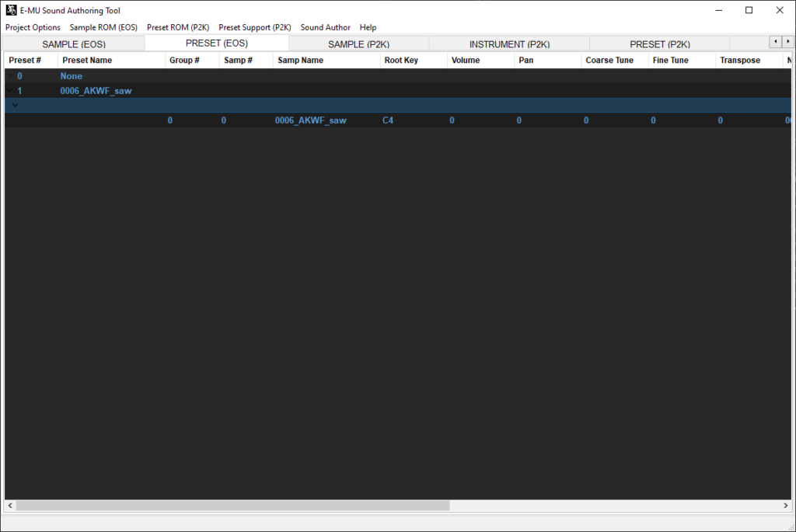The width and height of the screenshot is (796, 532).
Task: Collapse the highlighted sub-row chevron under preset 1
Action: click(16, 106)
